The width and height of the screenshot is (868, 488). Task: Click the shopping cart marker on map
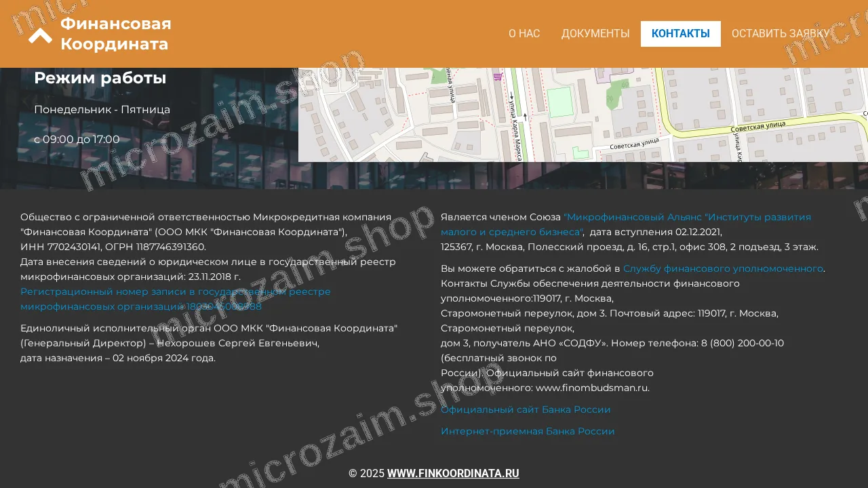click(x=498, y=77)
